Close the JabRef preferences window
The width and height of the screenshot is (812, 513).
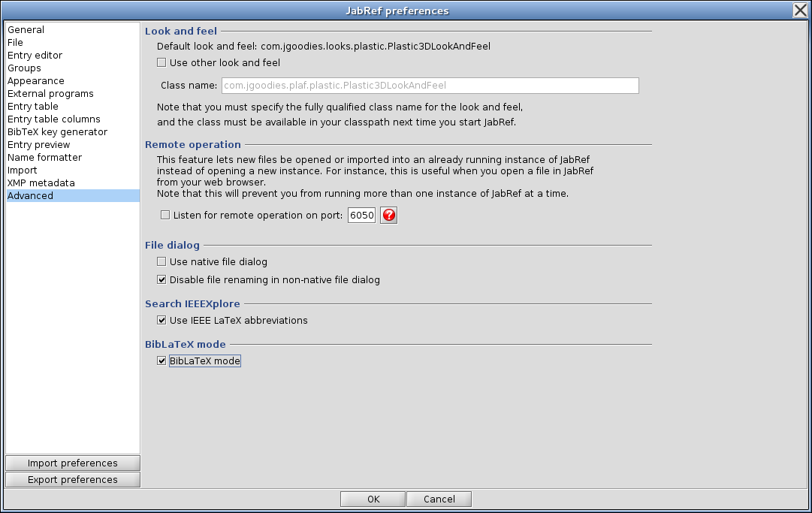pos(800,10)
